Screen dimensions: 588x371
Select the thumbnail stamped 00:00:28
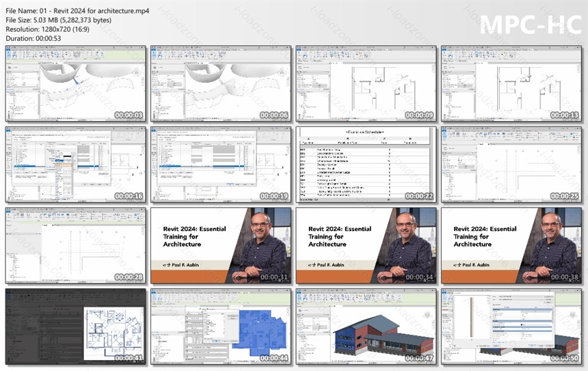pos(75,246)
